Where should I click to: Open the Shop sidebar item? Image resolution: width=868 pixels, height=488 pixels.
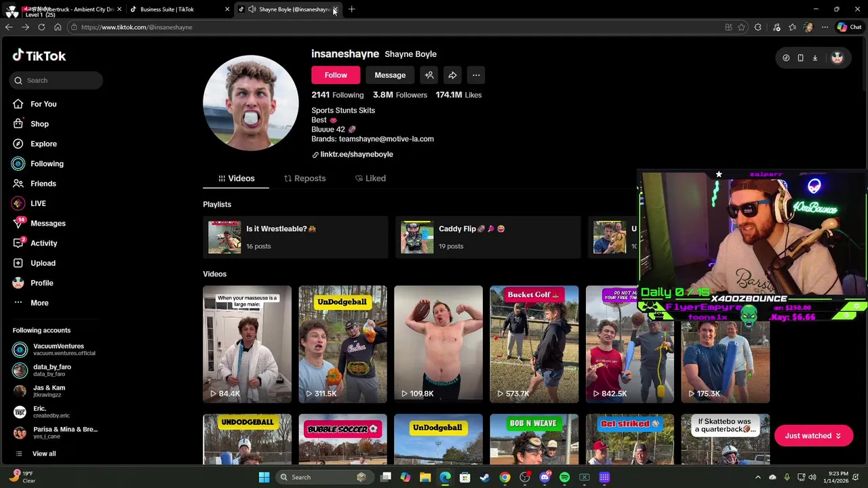coord(39,124)
